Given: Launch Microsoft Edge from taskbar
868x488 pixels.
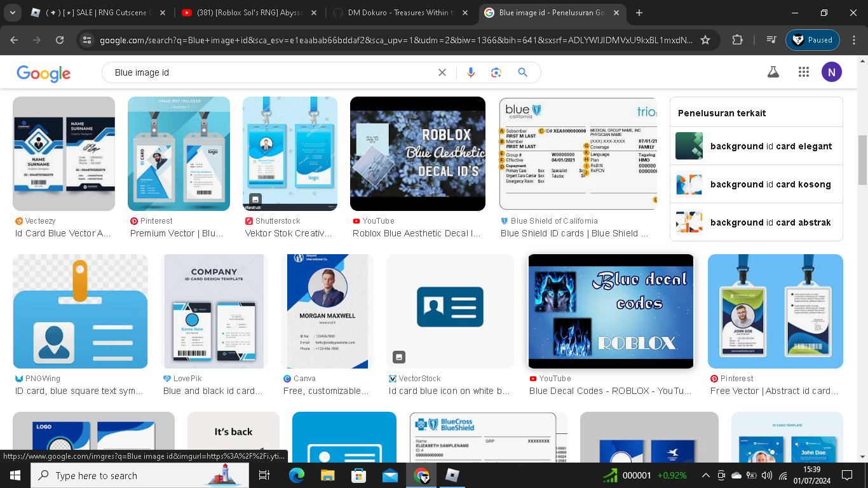Looking at the screenshot, I should (x=296, y=475).
